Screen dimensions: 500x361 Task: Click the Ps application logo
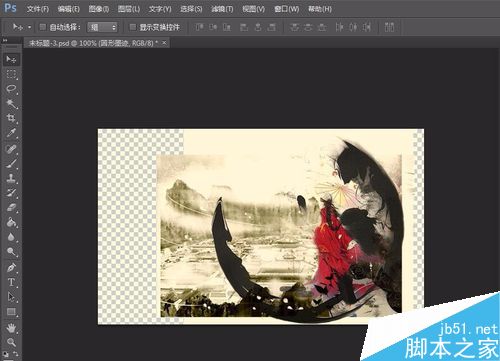pyautogui.click(x=10, y=8)
